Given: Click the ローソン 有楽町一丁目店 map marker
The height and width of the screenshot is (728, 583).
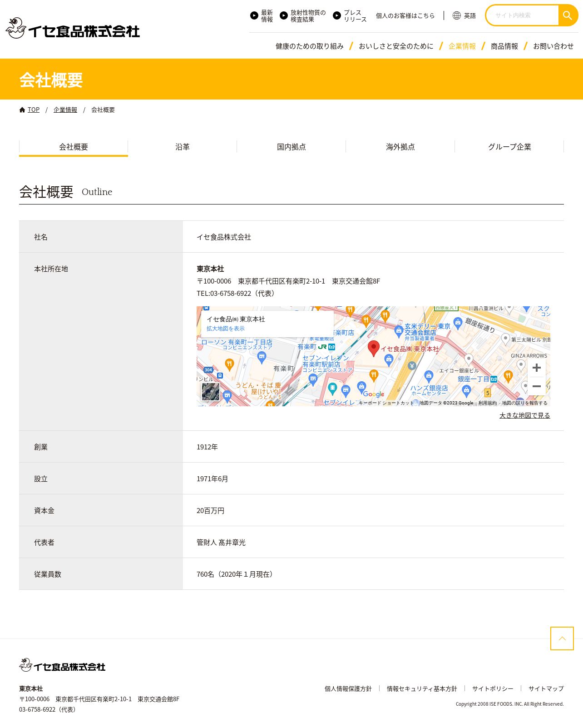Looking at the screenshot, I should [x=262, y=357].
